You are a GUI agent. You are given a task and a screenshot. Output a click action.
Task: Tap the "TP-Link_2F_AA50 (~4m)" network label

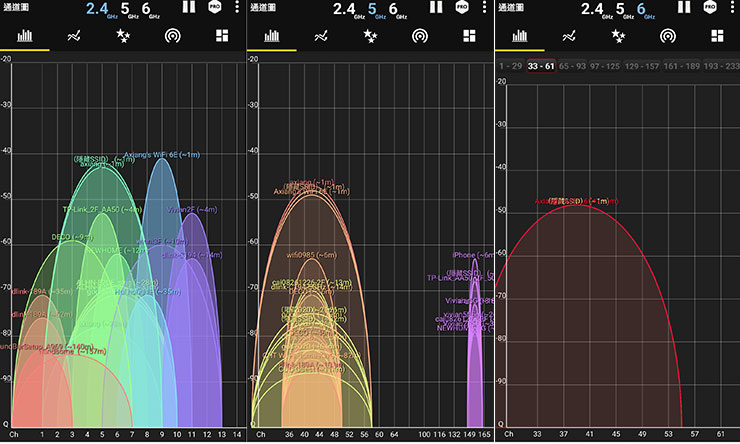(x=102, y=209)
